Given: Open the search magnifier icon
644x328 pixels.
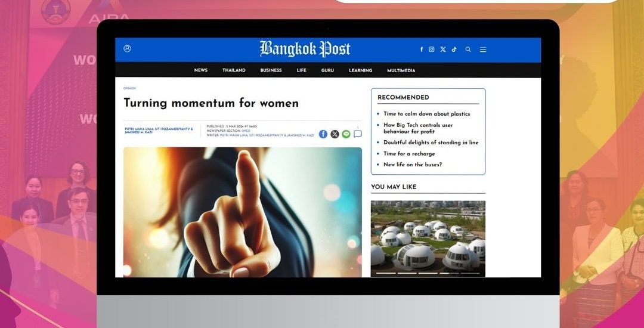Looking at the screenshot, I should click(468, 49).
